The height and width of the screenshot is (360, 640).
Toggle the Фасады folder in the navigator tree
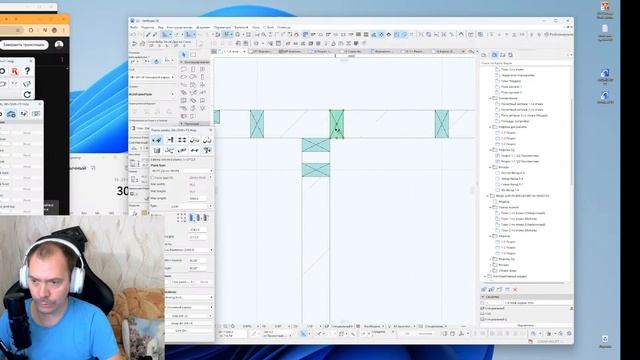click(x=491, y=167)
